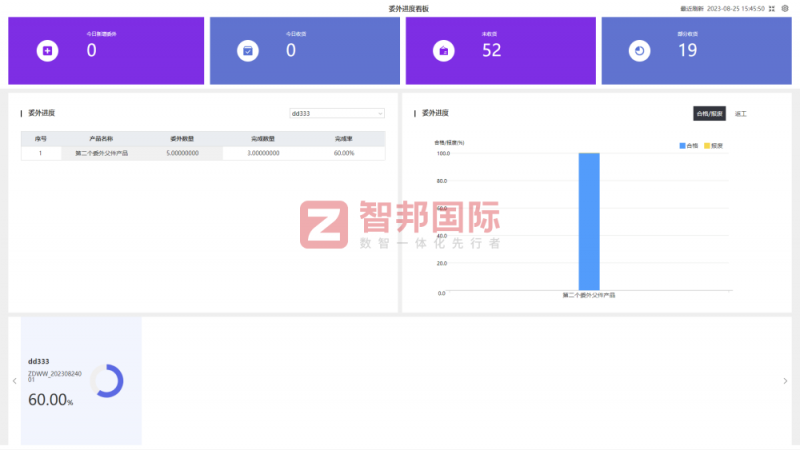Select the dd333 progress card

[81, 381]
